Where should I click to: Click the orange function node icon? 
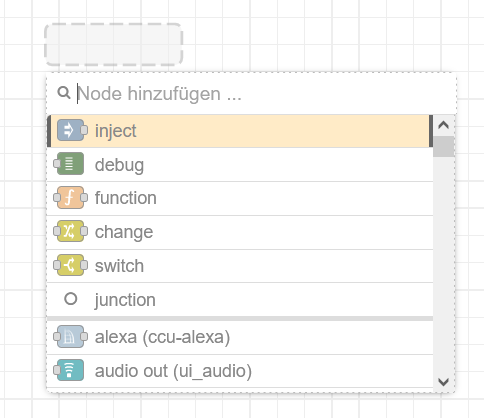pyautogui.click(x=70, y=198)
